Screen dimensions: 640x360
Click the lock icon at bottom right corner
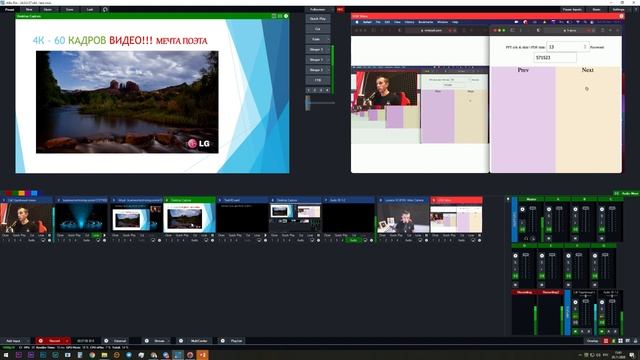coord(635,341)
